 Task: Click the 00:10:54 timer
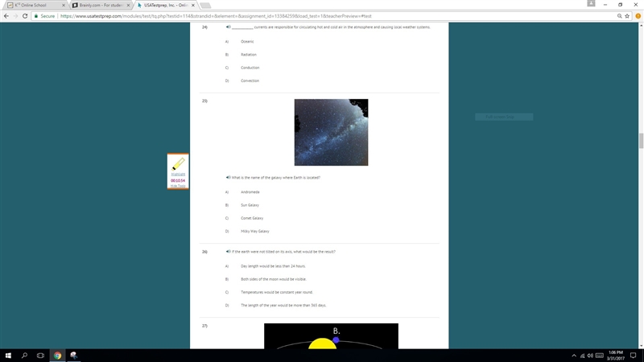(x=178, y=180)
